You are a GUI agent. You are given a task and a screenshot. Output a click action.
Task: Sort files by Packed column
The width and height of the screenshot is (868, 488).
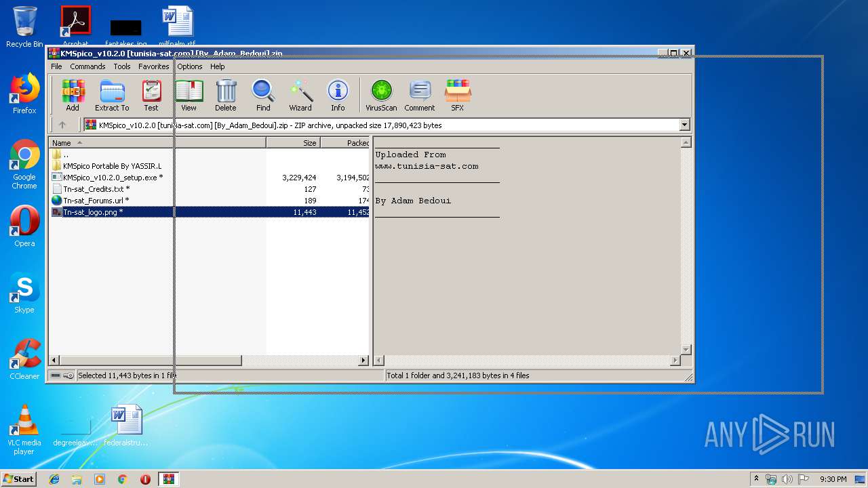tap(344, 143)
